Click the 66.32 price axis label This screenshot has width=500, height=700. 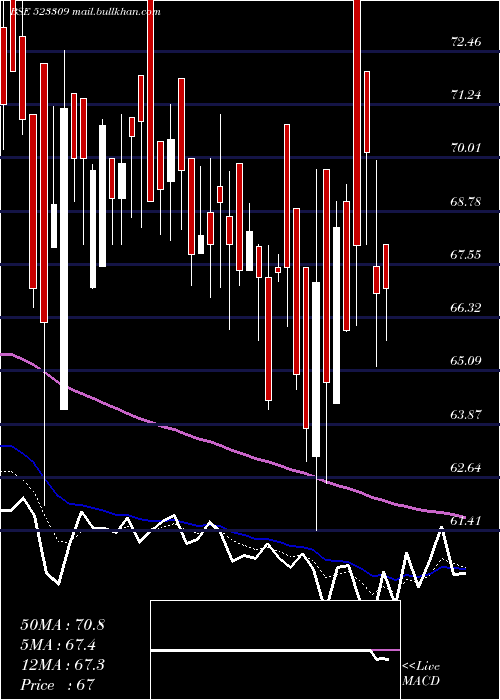tap(467, 308)
